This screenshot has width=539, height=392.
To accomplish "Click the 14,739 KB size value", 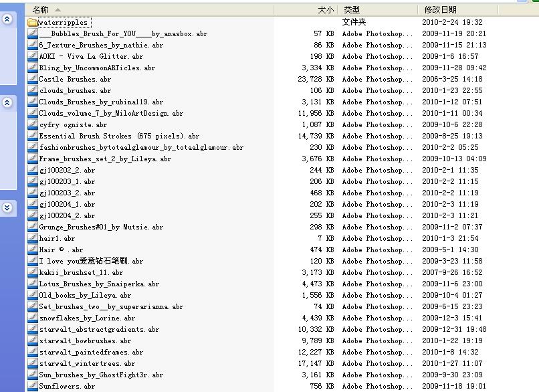I will coord(316,136).
